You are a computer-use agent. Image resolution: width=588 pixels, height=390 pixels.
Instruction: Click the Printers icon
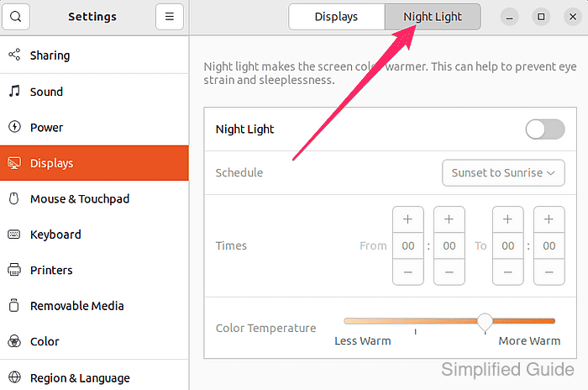[x=14, y=270]
